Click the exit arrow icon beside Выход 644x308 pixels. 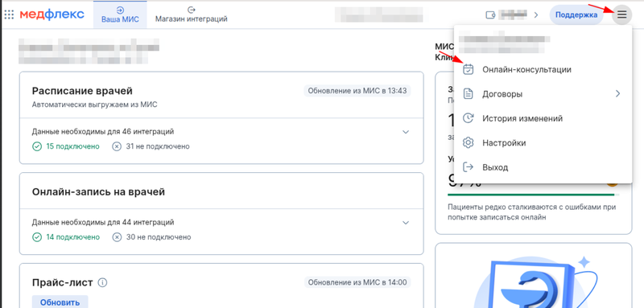tap(469, 167)
